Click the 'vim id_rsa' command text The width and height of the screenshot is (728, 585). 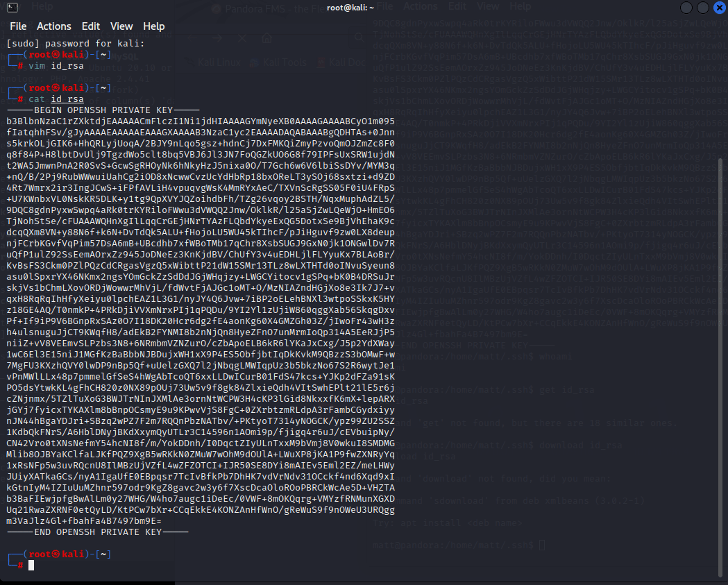(x=53, y=66)
